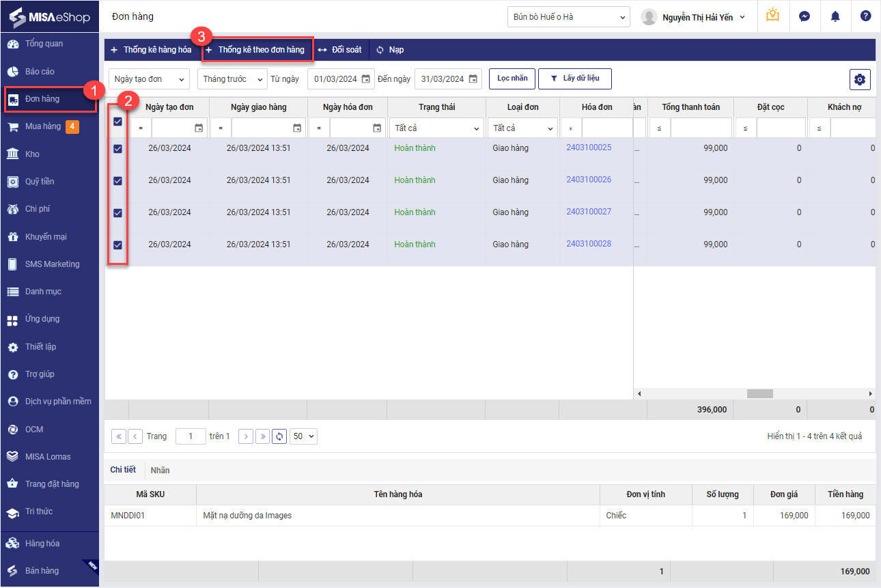Click the refresh icon in pagination bar
Viewport: 881px width, 588px height.
[x=279, y=436]
